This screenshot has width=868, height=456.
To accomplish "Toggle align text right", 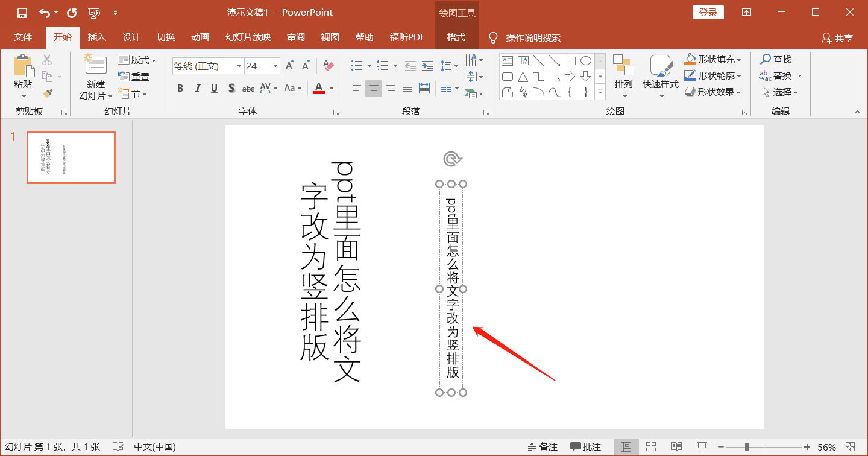I will tap(391, 88).
